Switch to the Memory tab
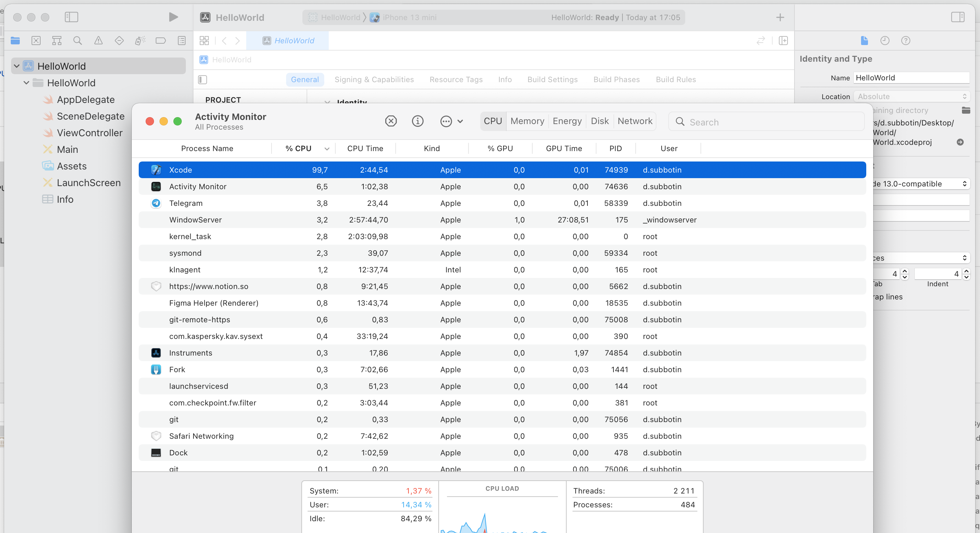The height and width of the screenshot is (533, 980). [527, 121]
